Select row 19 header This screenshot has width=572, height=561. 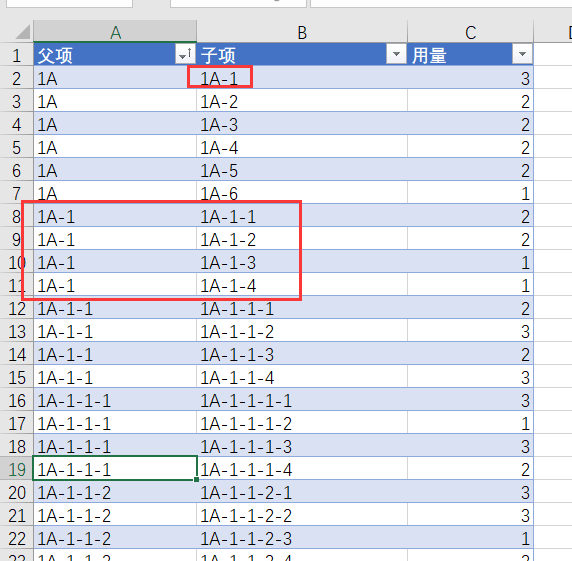(16, 469)
